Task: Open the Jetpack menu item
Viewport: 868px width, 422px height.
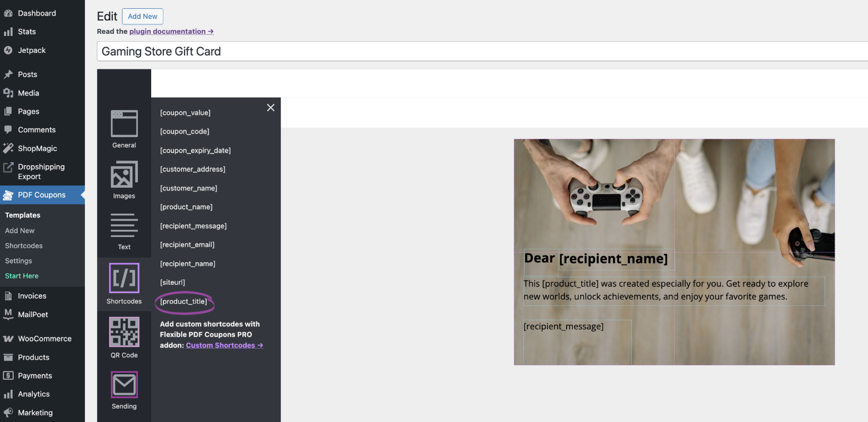Action: tap(32, 51)
